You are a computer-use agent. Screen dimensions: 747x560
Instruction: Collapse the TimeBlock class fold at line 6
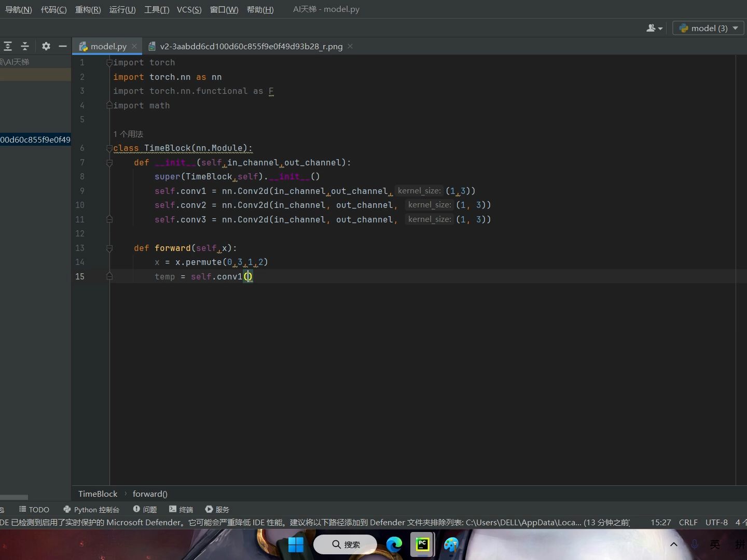pos(109,148)
